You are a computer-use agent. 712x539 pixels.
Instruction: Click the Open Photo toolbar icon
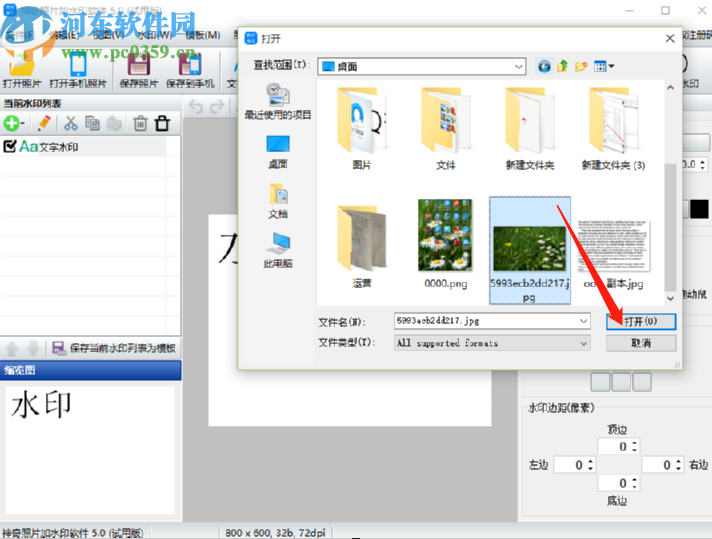(x=21, y=70)
